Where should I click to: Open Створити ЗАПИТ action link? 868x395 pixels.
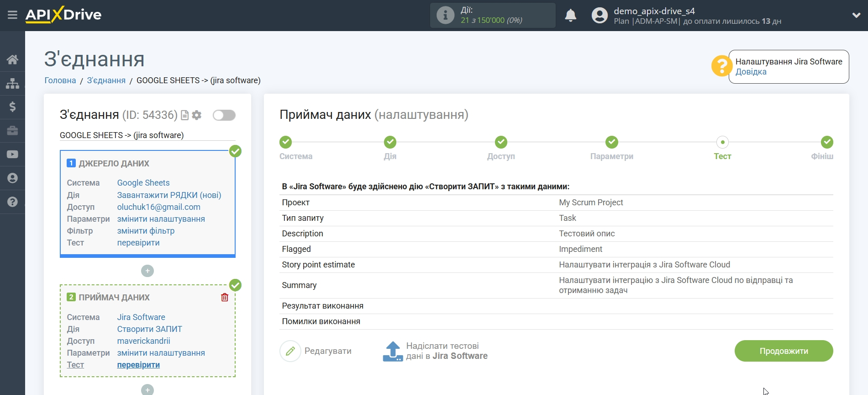point(149,329)
